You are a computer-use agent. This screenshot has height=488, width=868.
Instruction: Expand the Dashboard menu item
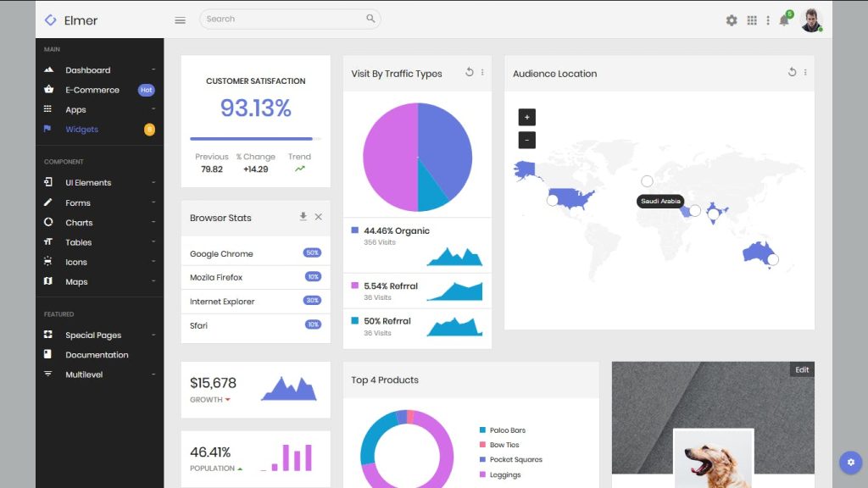coord(86,69)
